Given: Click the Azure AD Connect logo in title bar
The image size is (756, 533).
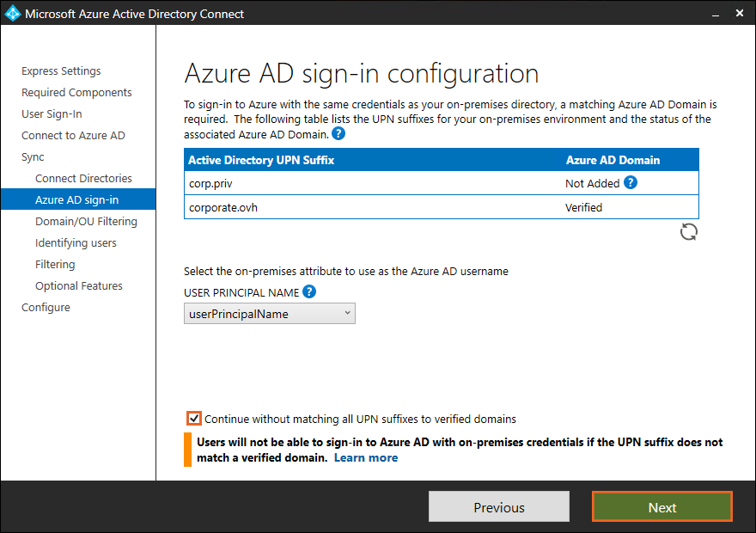Looking at the screenshot, I should click(x=13, y=14).
